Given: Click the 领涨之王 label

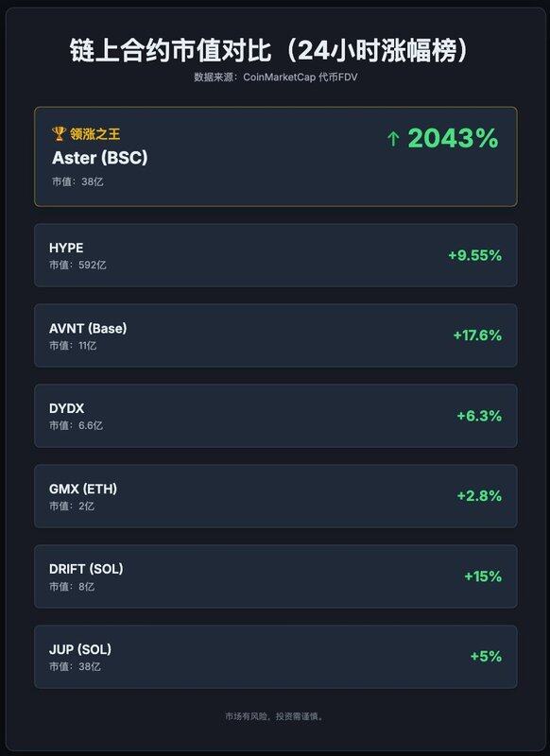Looking at the screenshot, I should coord(95,134).
